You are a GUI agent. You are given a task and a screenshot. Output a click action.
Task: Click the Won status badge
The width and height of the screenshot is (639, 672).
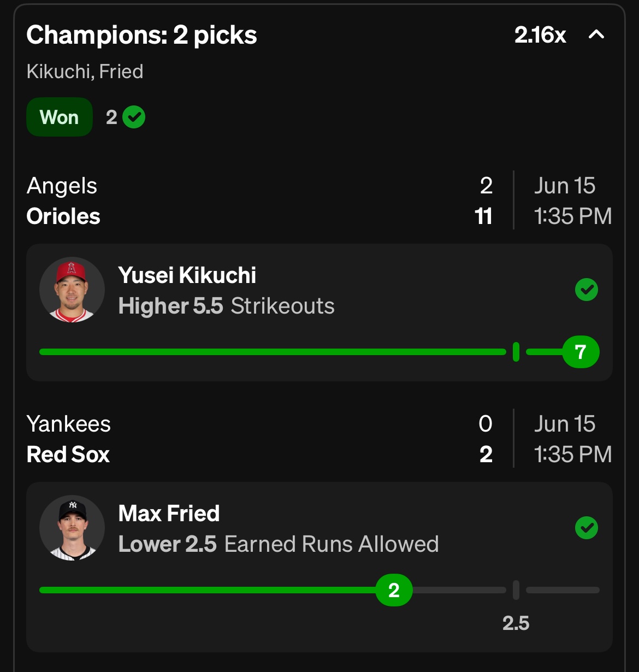[60, 117]
